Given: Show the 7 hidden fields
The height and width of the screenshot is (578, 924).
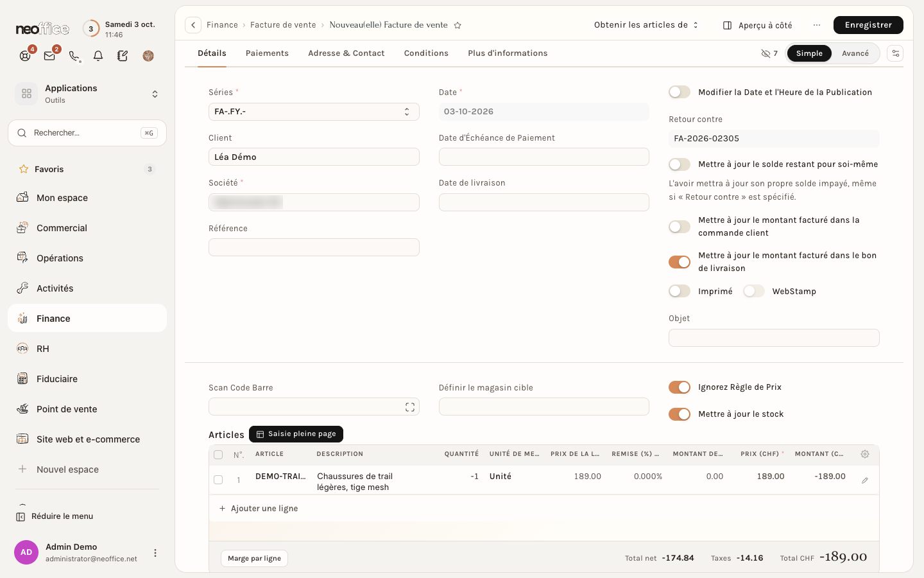Looking at the screenshot, I should [769, 53].
